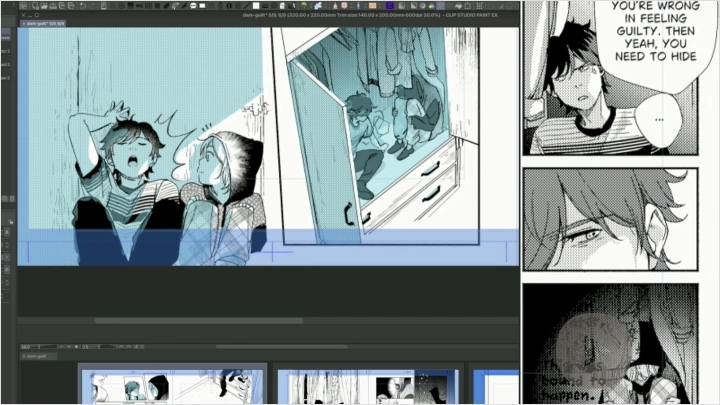
Task: Click the stepper arrows beside the cloud icon
Action: click(x=326, y=6)
